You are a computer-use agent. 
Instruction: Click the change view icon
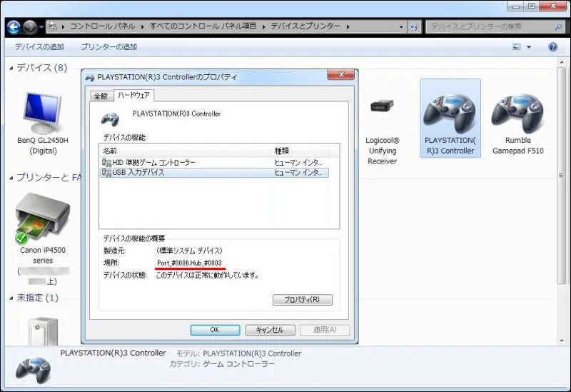point(516,46)
